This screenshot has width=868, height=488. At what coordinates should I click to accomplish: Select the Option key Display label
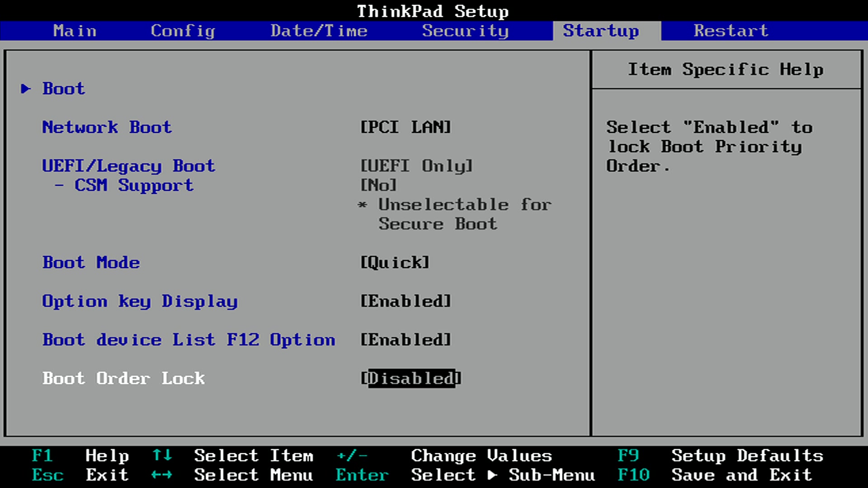click(140, 301)
